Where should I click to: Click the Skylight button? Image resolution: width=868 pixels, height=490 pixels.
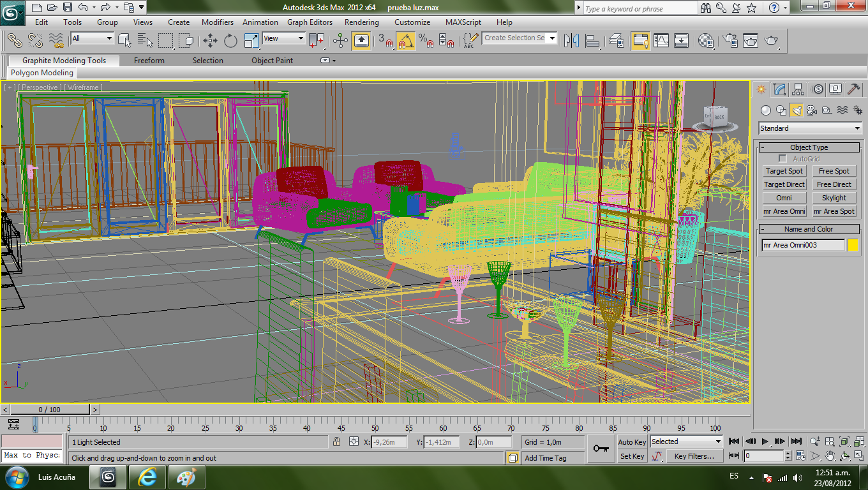pos(834,198)
